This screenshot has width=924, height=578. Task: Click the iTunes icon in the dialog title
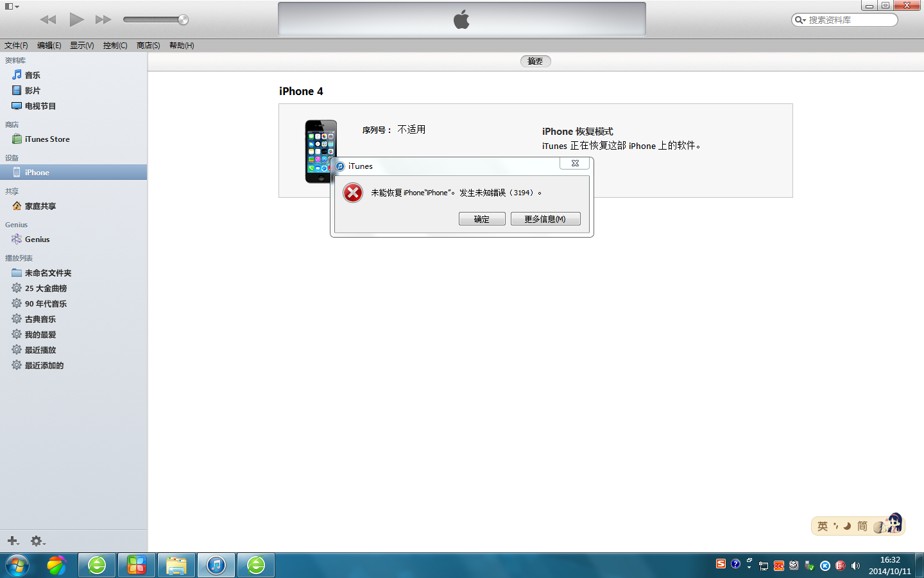(340, 166)
